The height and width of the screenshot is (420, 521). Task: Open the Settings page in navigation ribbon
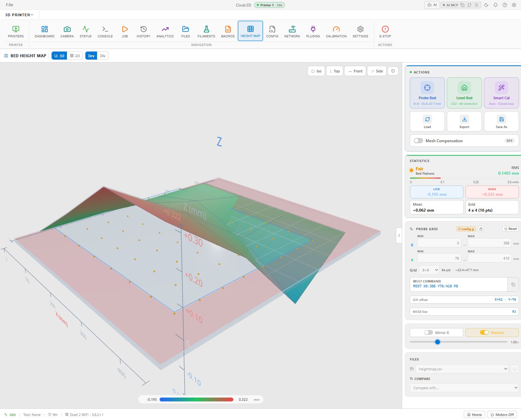pos(360,32)
